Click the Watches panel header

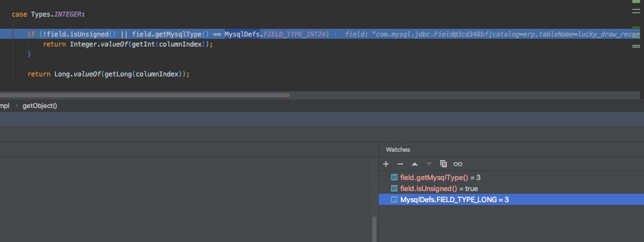click(x=398, y=150)
